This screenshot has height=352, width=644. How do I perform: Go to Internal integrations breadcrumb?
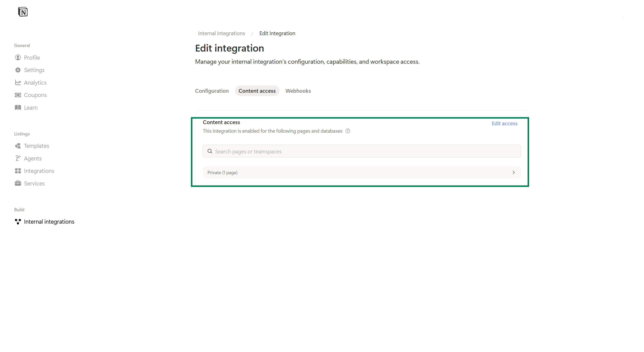click(221, 33)
